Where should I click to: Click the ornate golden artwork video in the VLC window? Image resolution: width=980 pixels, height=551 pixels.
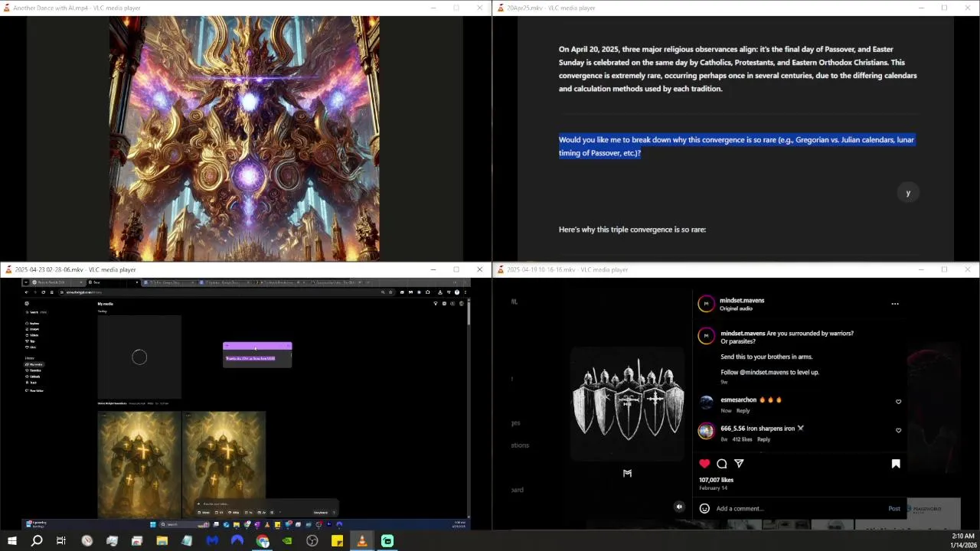click(244, 139)
